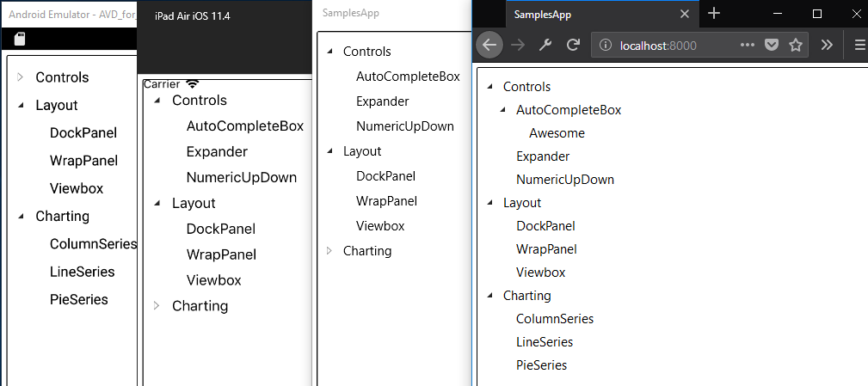Screen dimensions: 868x386
Task: Select the Awesome item in Firefox
Action: click(x=557, y=133)
